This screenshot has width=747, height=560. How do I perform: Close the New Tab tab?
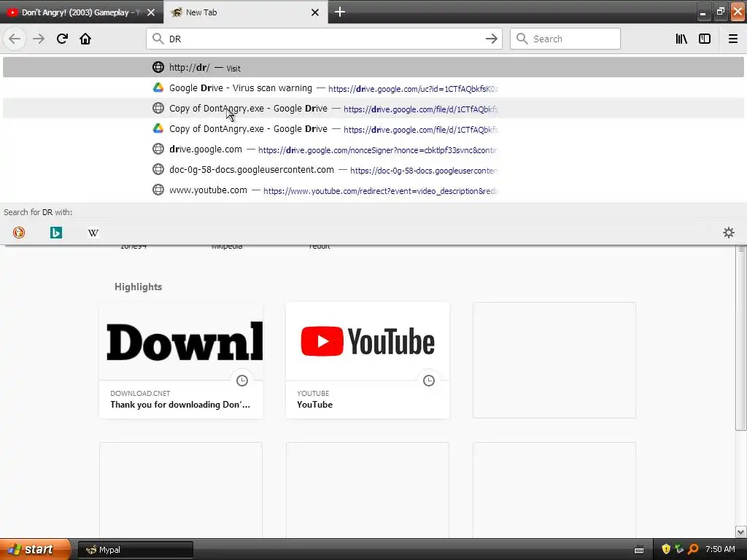315,12
